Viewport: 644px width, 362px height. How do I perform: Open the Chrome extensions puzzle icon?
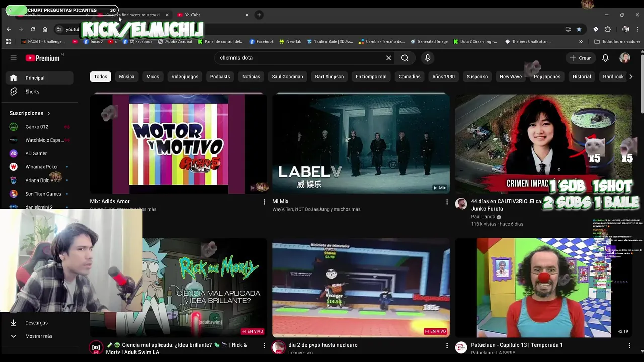[x=608, y=29]
